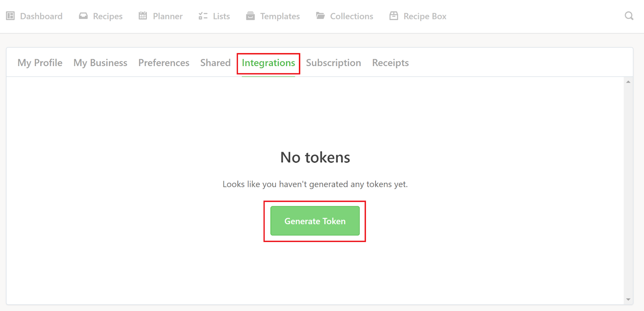Screen dimensions: 644x311
Task: Click the Dashboard icon in top navigation
Action: click(x=10, y=16)
